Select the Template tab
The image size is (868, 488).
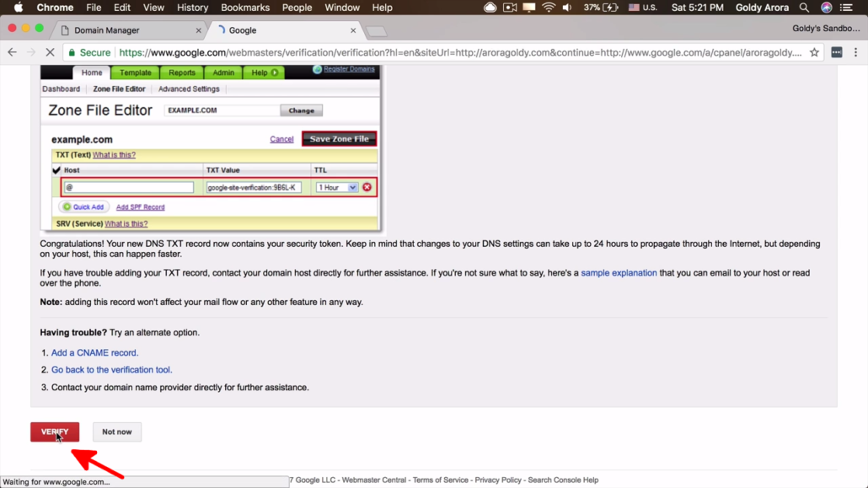pyautogui.click(x=136, y=72)
